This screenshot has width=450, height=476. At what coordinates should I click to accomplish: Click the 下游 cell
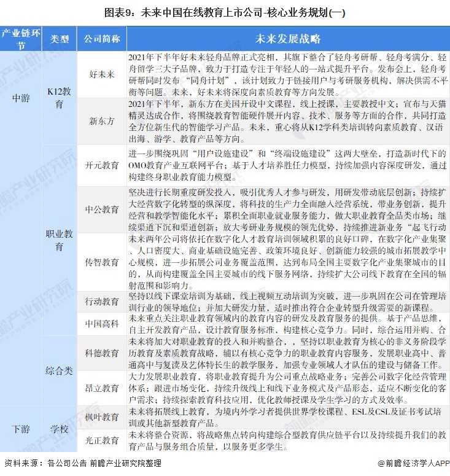tap(21, 429)
